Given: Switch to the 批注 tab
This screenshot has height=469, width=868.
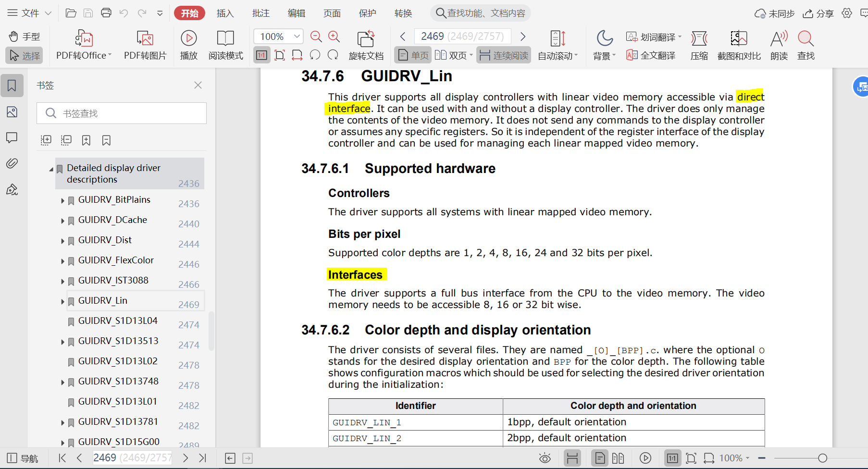Looking at the screenshot, I should click(x=261, y=13).
